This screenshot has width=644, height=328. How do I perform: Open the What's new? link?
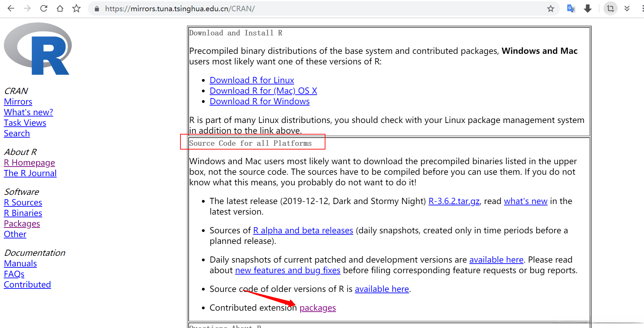pos(29,112)
